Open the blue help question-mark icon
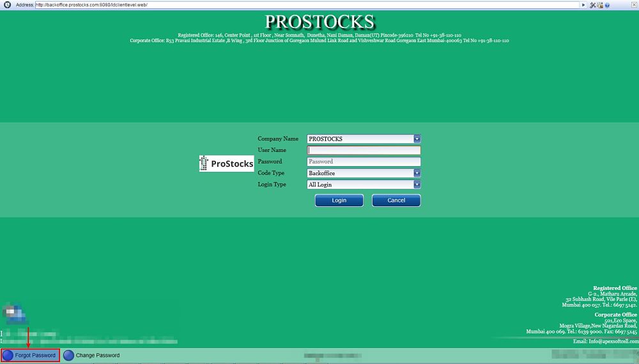This screenshot has height=364, width=639. click(x=607, y=5)
